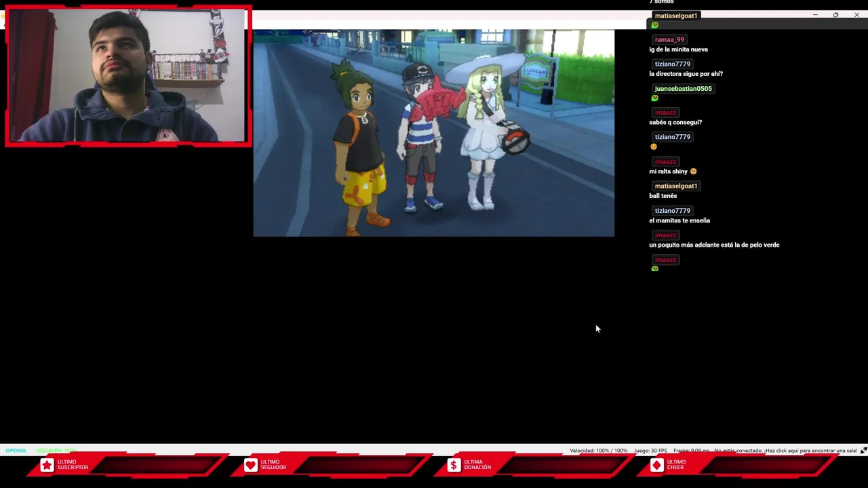Click the bits icon beside Ultimo Cheer
This screenshot has width=868, height=488.
[656, 465]
